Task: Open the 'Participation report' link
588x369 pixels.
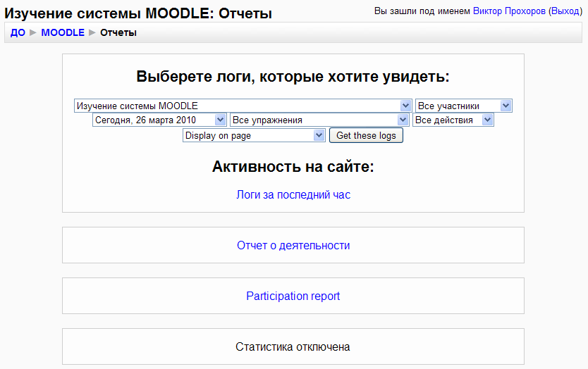Action: [293, 296]
